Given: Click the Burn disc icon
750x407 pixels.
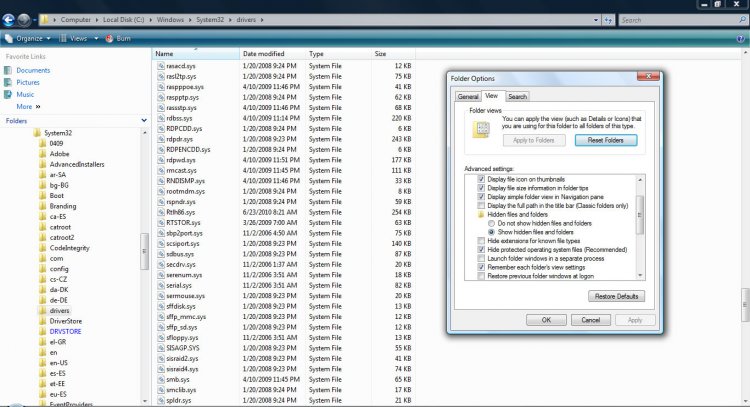Looking at the screenshot, I should (109, 38).
